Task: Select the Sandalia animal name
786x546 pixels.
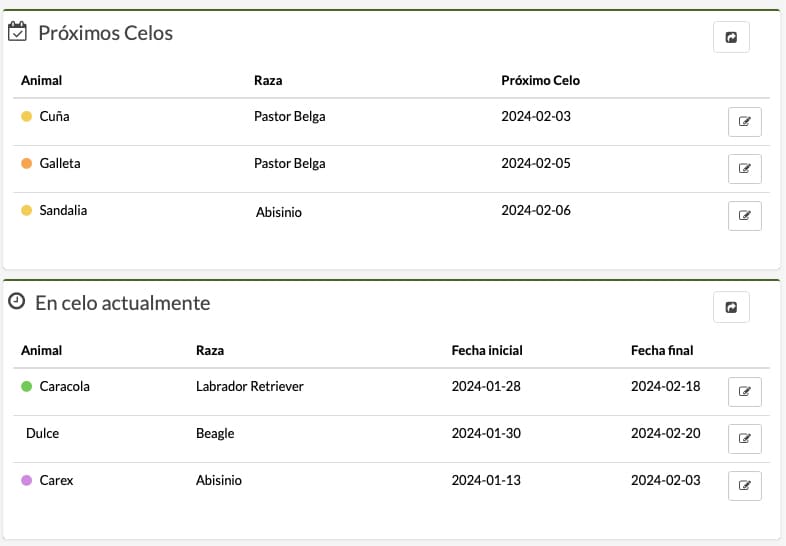Action: (63, 210)
